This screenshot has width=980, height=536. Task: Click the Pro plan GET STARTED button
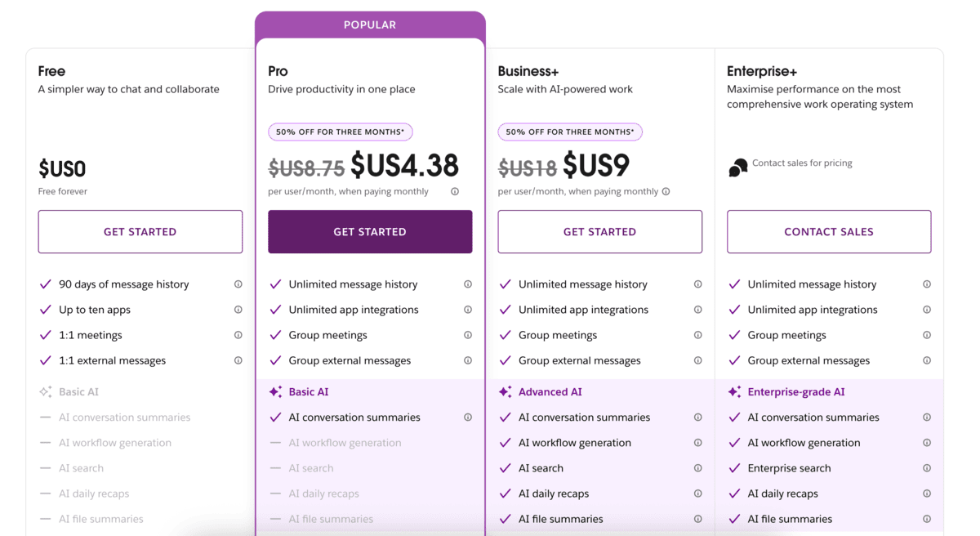(369, 231)
